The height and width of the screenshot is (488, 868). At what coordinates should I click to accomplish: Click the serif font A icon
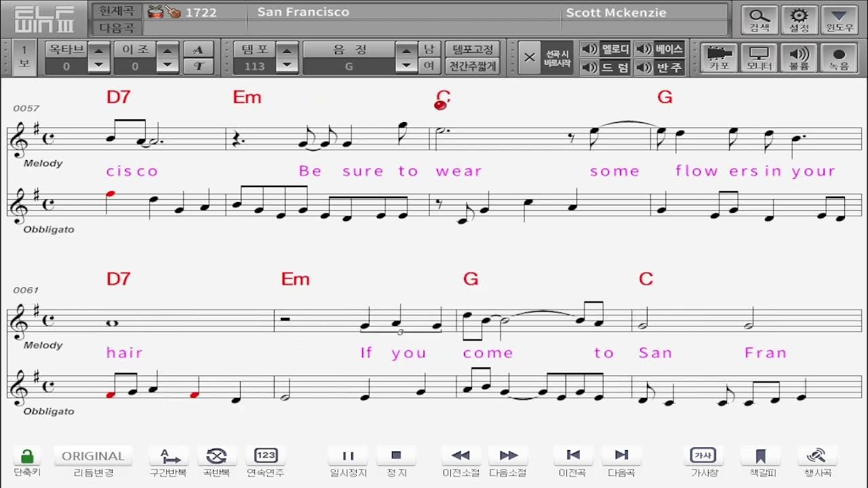199,49
